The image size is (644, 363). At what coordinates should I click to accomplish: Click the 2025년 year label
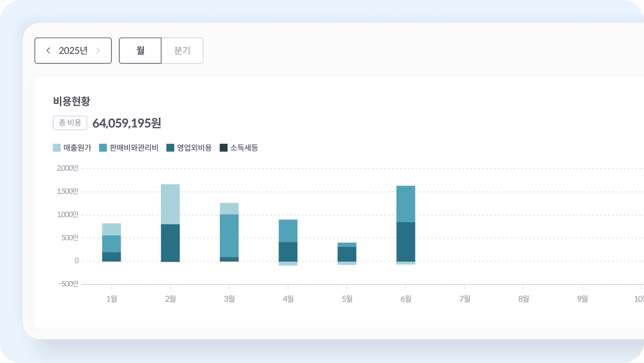point(73,51)
